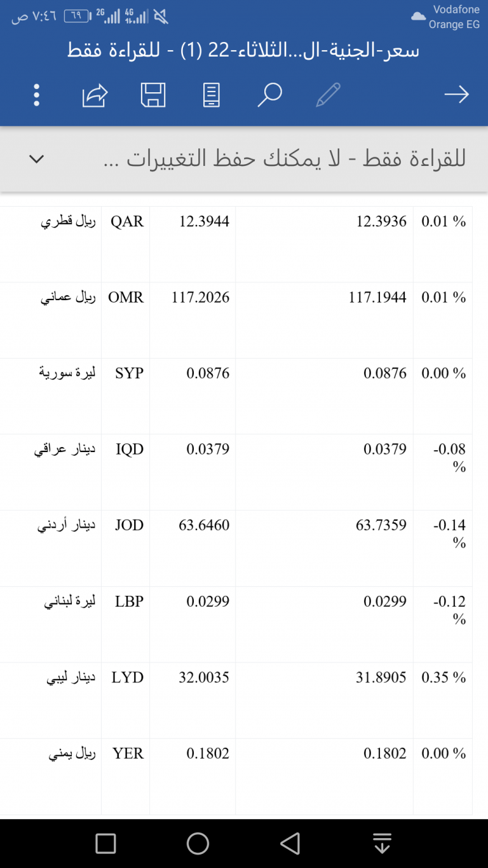Tap the Android back triangle button
The width and height of the screenshot is (488, 868).
click(290, 843)
